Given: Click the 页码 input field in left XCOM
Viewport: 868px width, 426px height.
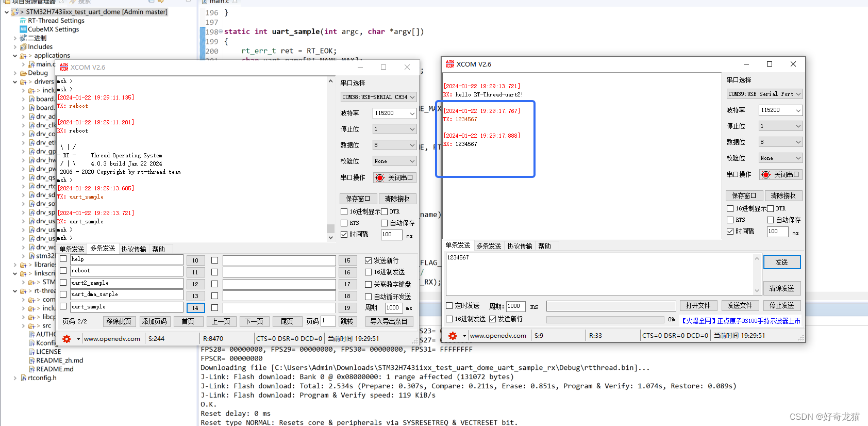Looking at the screenshot, I should tap(328, 321).
